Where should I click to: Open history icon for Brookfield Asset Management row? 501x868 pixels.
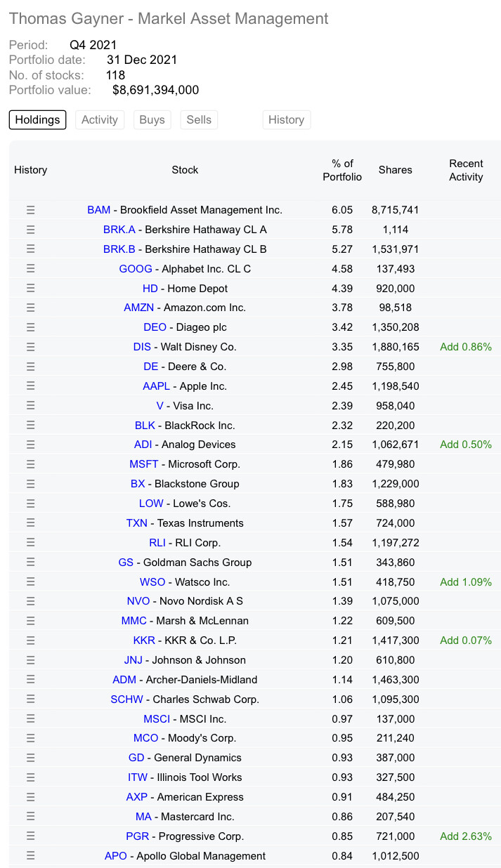(30, 210)
